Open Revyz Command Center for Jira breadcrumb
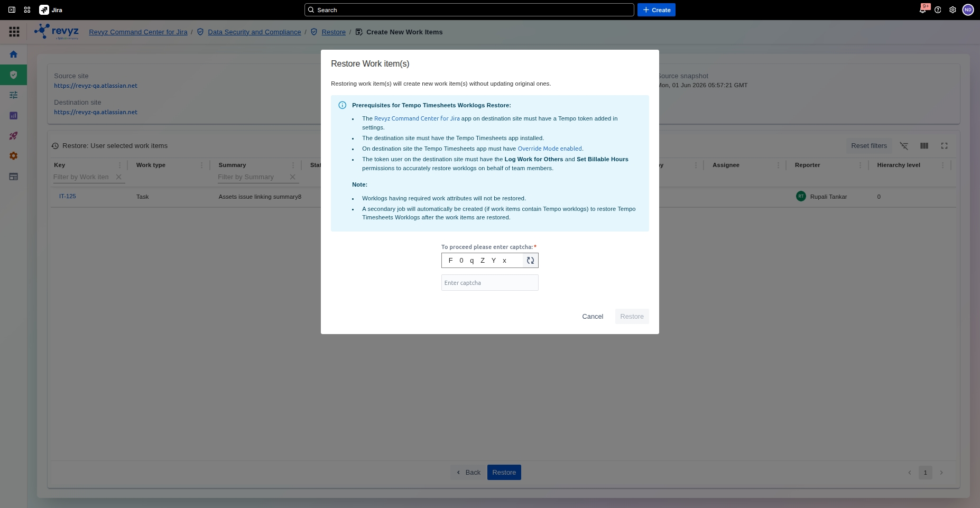 (x=138, y=32)
